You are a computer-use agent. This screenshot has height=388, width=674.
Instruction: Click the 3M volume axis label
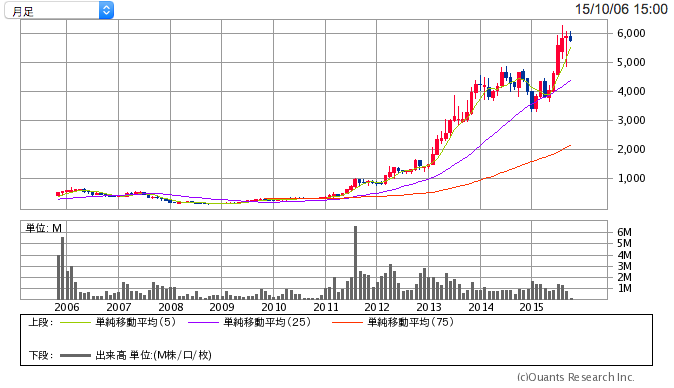point(624,266)
